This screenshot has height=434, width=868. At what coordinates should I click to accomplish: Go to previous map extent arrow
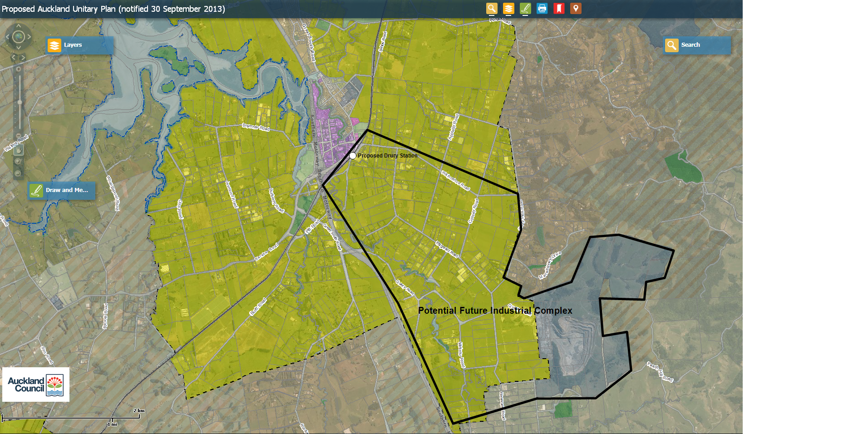14,58
